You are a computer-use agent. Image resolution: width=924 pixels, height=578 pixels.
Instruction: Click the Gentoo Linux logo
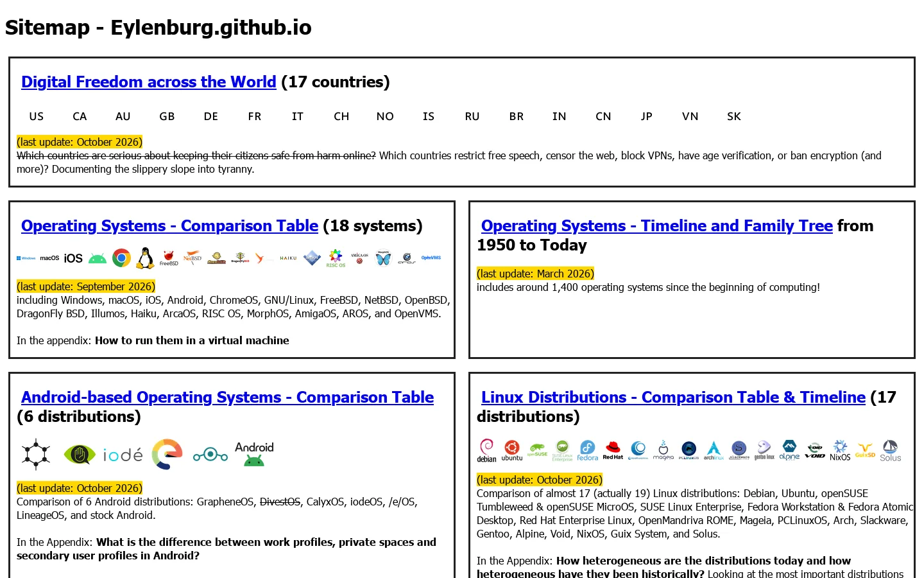(764, 450)
